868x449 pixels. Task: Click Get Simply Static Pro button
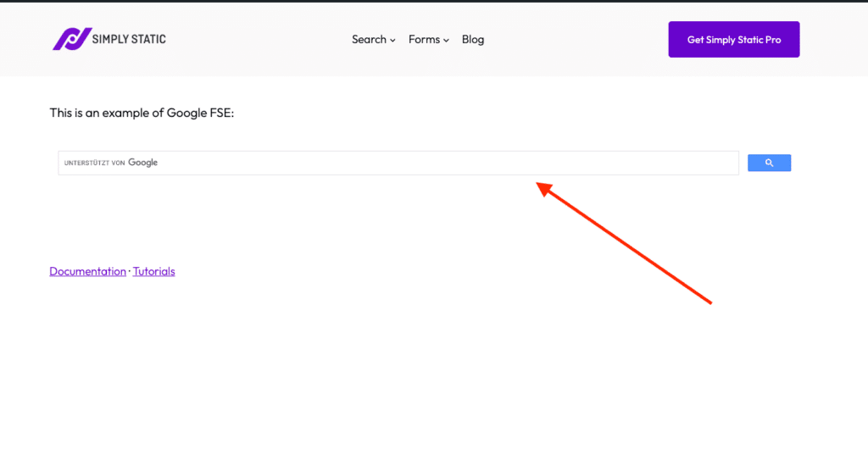734,39
